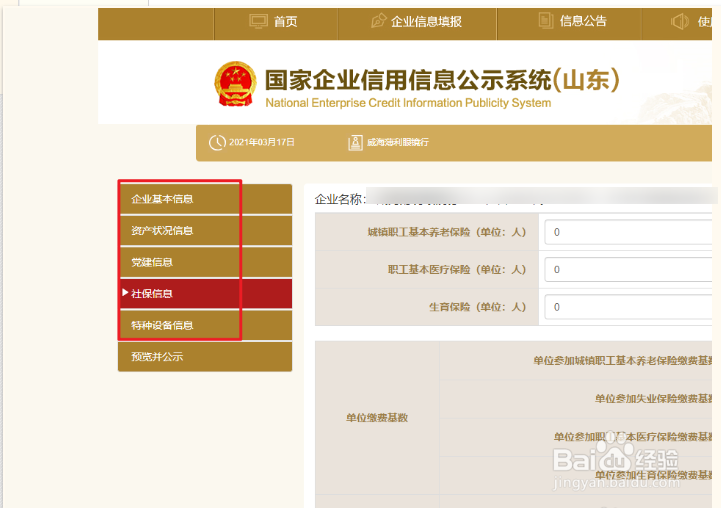
Task: Click National Enterprise Credit Information Publicity System subtitle
Action: [x=408, y=103]
